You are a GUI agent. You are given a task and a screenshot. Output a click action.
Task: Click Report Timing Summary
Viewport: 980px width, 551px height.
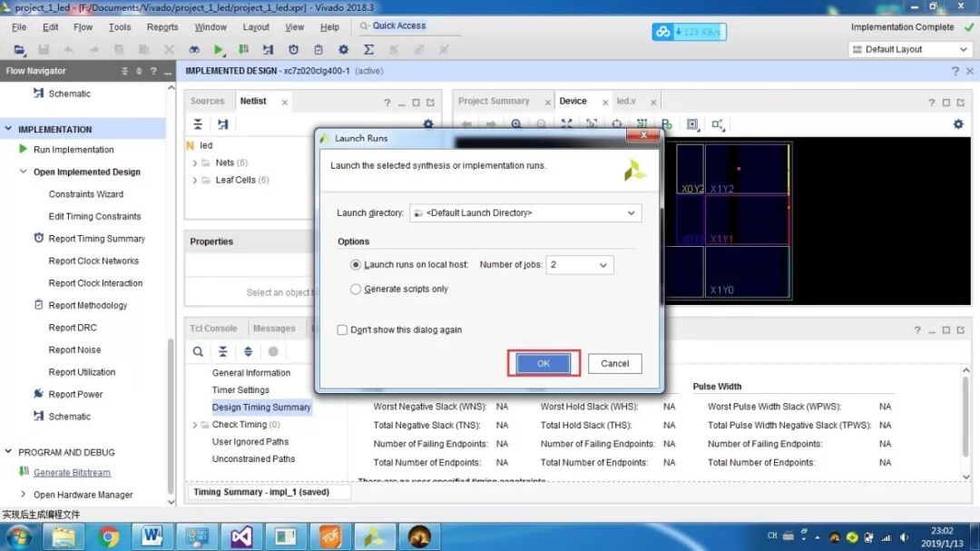[x=97, y=239]
